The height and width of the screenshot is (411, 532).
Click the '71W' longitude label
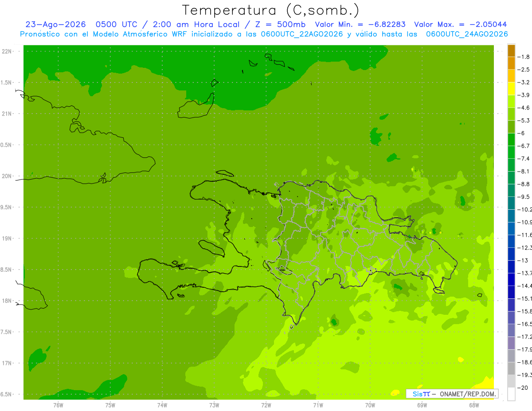[x=318, y=405]
